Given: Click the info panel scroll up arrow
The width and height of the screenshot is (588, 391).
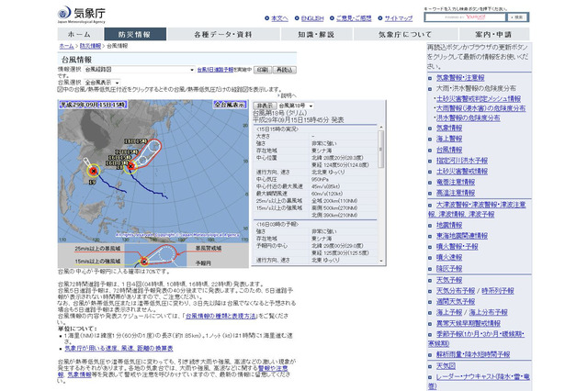Looking at the screenshot, I should (381, 128).
